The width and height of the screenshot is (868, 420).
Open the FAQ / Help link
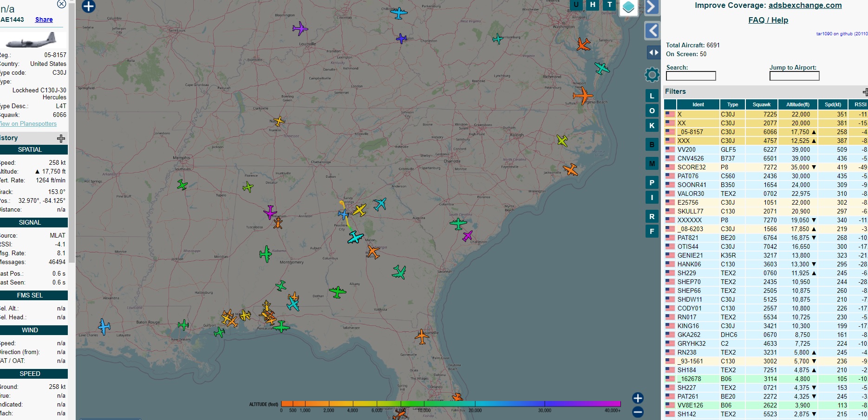[x=768, y=20]
